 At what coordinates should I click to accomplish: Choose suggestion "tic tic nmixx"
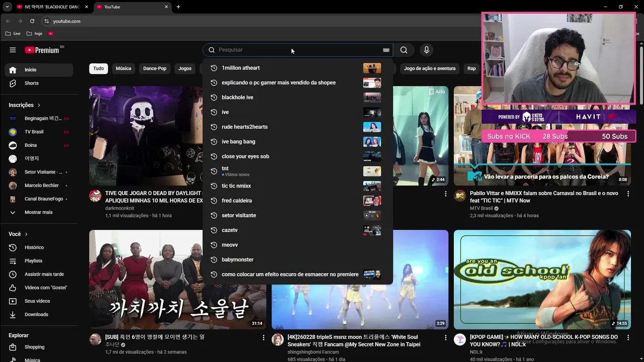click(x=297, y=186)
